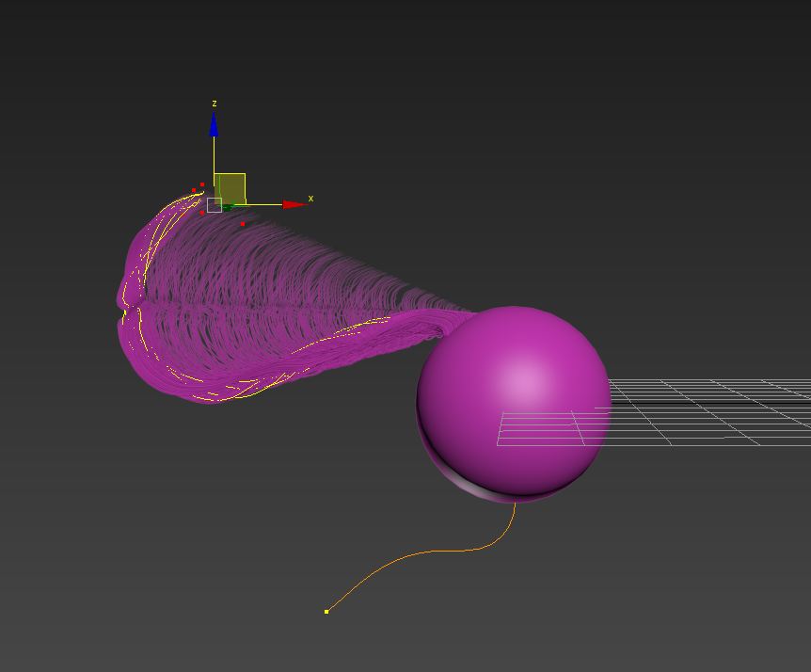Select the orange spline curve below sphere

tap(423, 553)
